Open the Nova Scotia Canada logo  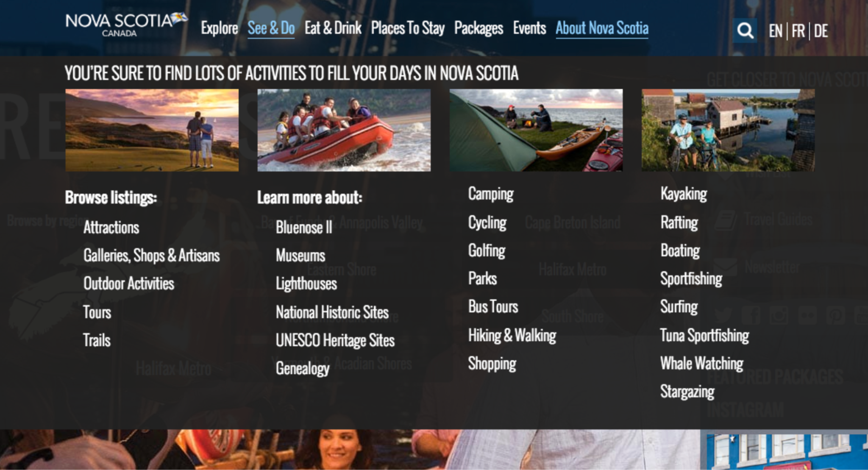click(x=126, y=25)
